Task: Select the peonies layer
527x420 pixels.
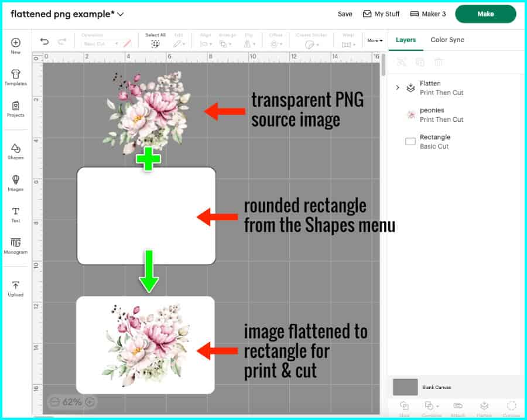Action: coord(455,115)
